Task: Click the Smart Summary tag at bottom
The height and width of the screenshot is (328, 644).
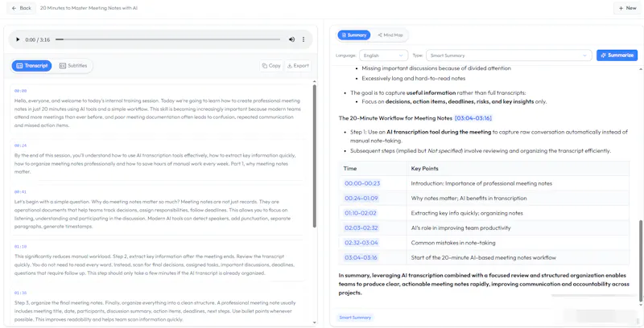Action: point(355,318)
